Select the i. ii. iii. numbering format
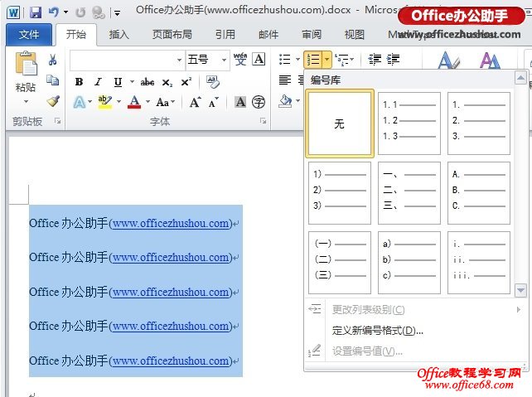This screenshot has width=532, height=397. tap(479, 263)
